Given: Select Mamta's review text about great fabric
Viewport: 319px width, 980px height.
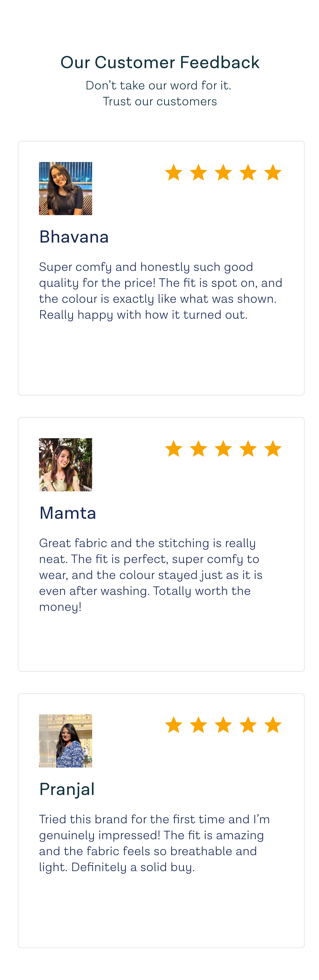Looking at the screenshot, I should click(x=151, y=575).
